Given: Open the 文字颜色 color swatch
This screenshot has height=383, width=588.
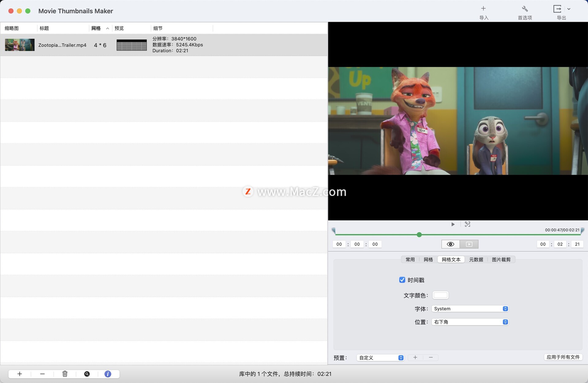Looking at the screenshot, I should coord(440,295).
